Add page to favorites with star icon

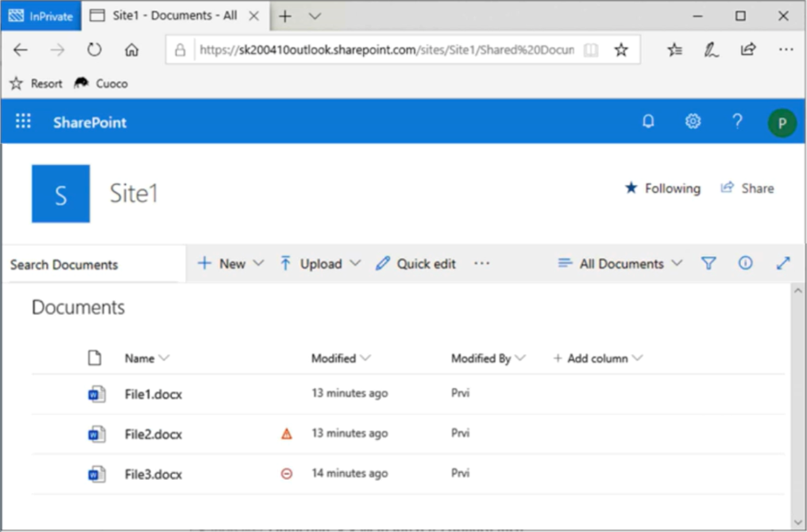tap(621, 50)
